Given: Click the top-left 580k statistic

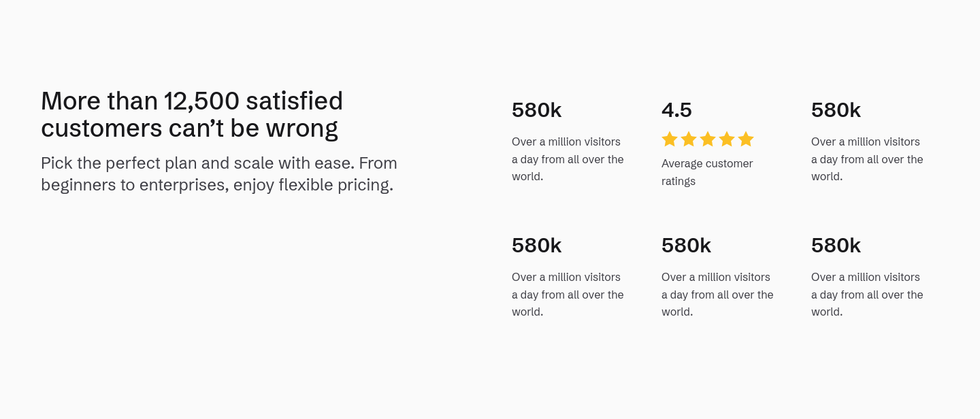Looking at the screenshot, I should pos(536,110).
